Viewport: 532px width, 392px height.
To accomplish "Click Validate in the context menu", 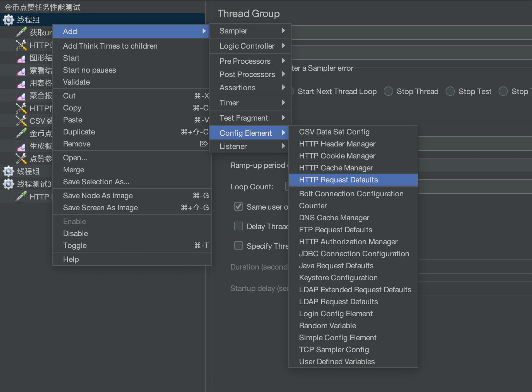I will 76,82.
